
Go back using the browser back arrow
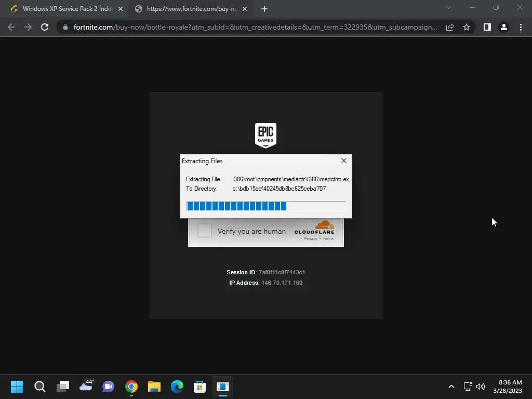click(11, 27)
